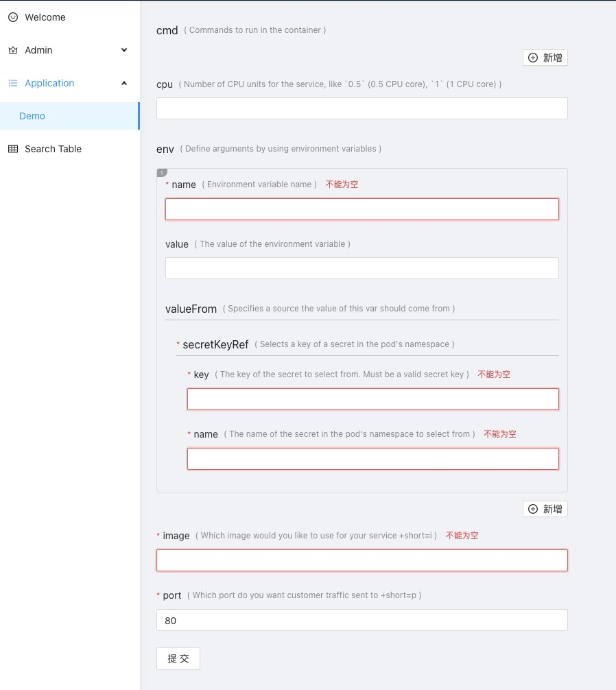Screen dimensions: 616x690
Task: Click the "1" index badge on env card
Action: coord(163,173)
